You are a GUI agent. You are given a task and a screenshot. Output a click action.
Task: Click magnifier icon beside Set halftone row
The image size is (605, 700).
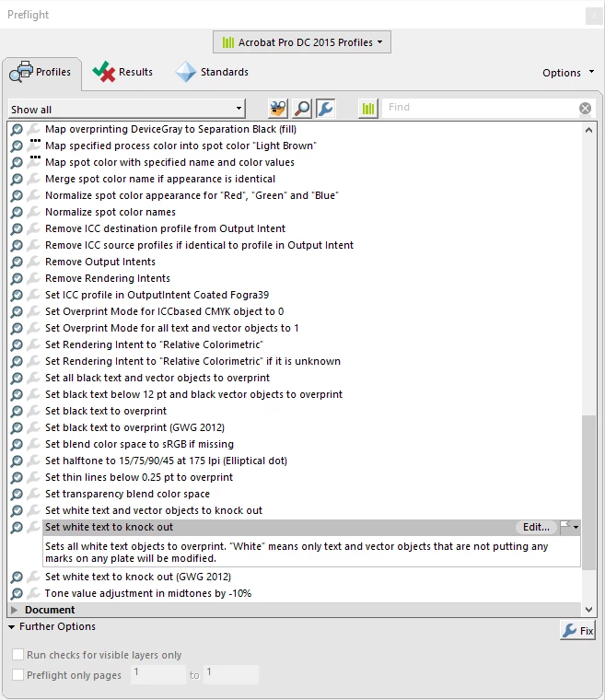point(17,461)
